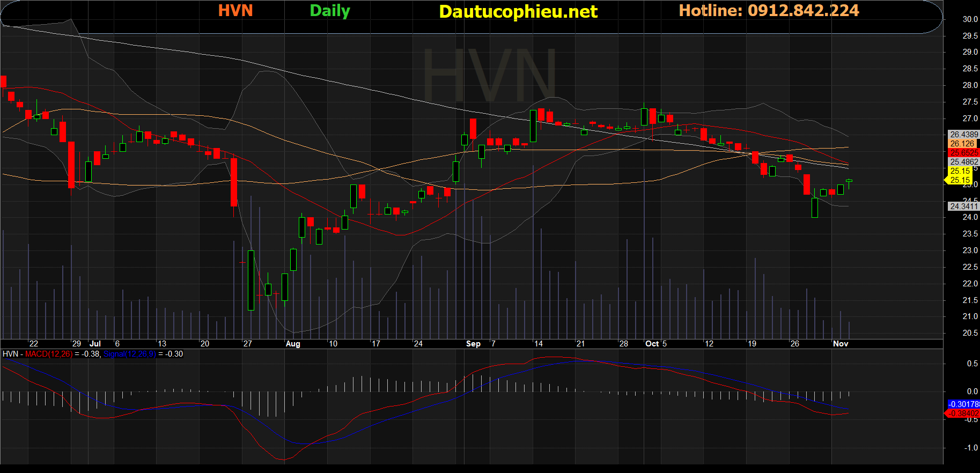Select date marker 14 after Sep
Image resolution: width=980 pixels, height=473 pixels.
tap(538, 344)
